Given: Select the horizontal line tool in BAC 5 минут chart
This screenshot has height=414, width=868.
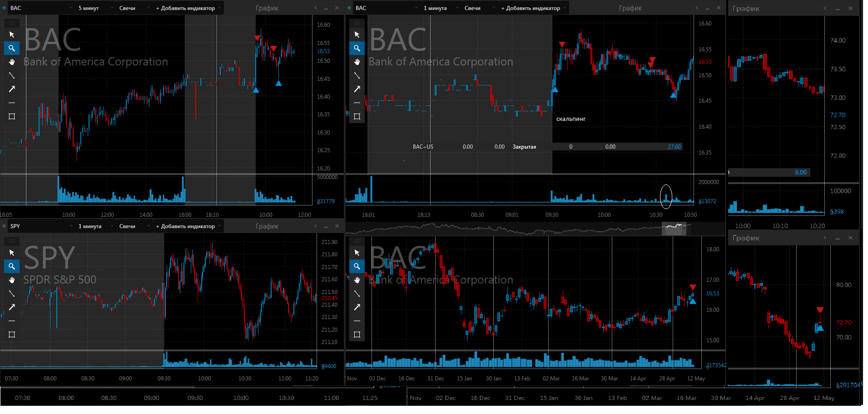Looking at the screenshot, I should click(12, 103).
